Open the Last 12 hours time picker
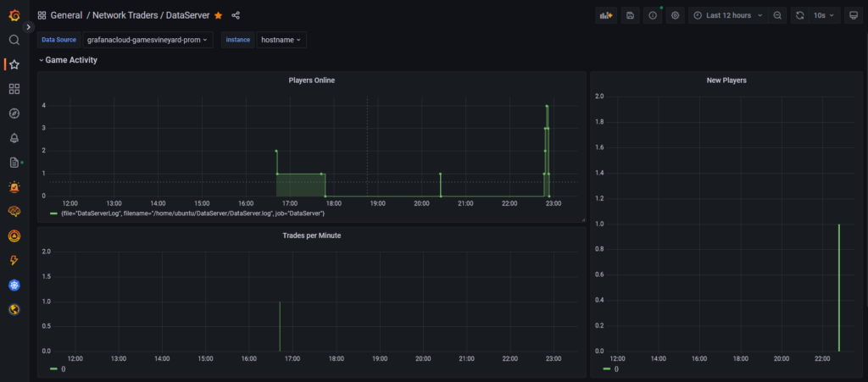 point(728,15)
